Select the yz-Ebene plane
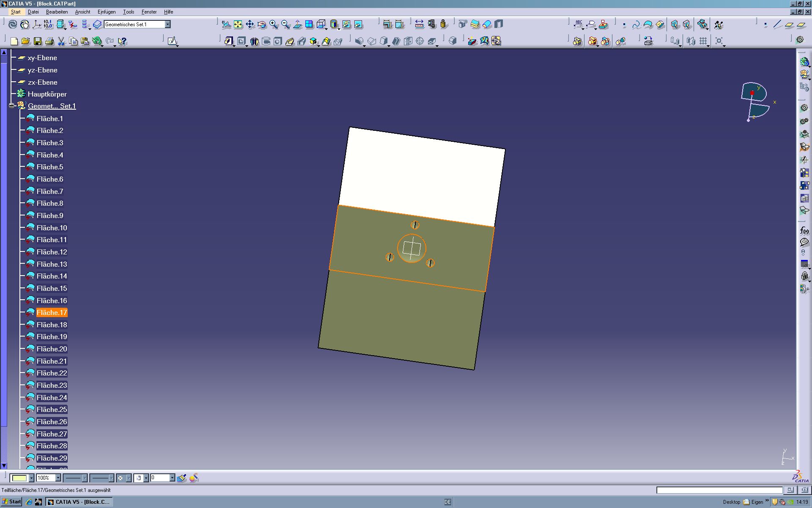Screen dimensions: 812x508 (x=42, y=70)
